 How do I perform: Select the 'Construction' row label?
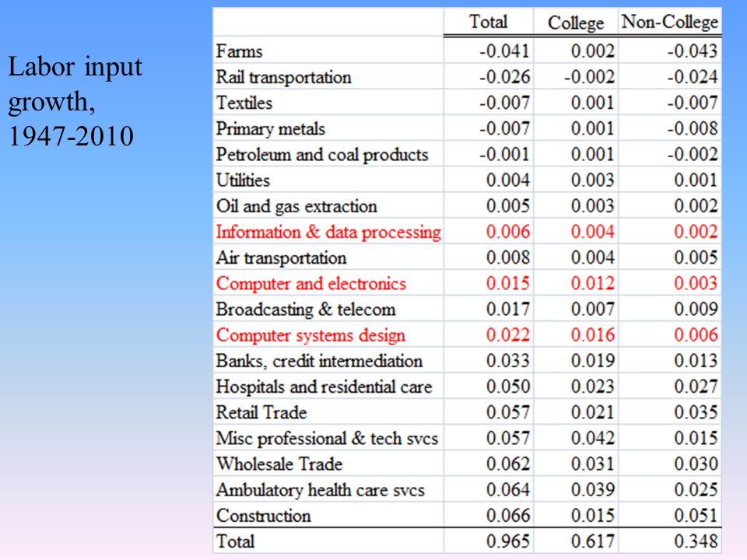263,516
